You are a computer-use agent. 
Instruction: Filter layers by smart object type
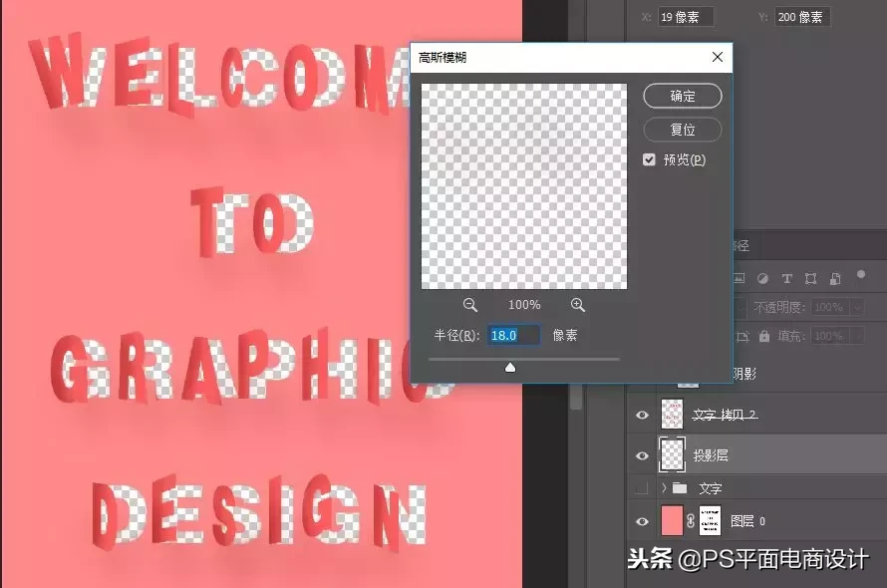(x=835, y=278)
